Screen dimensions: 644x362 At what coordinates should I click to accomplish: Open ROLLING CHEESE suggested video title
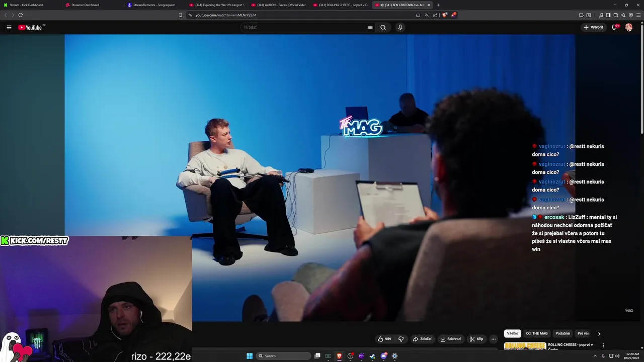(x=571, y=347)
